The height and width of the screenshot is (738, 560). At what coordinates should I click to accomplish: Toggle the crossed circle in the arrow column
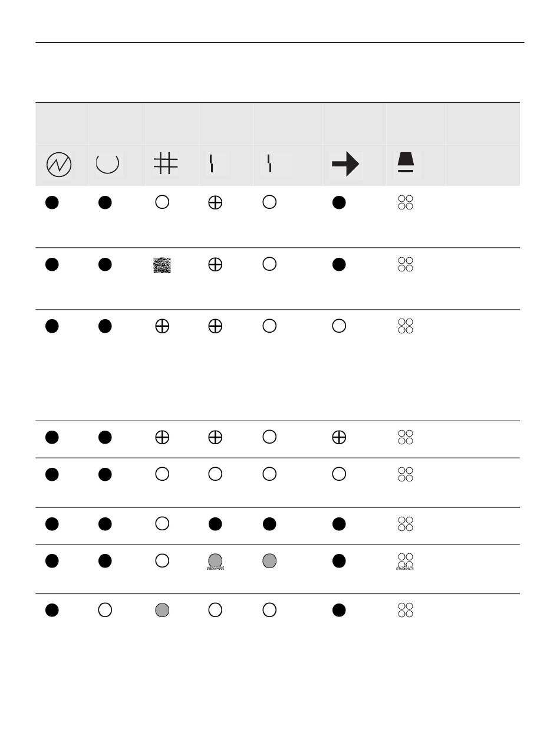point(339,437)
